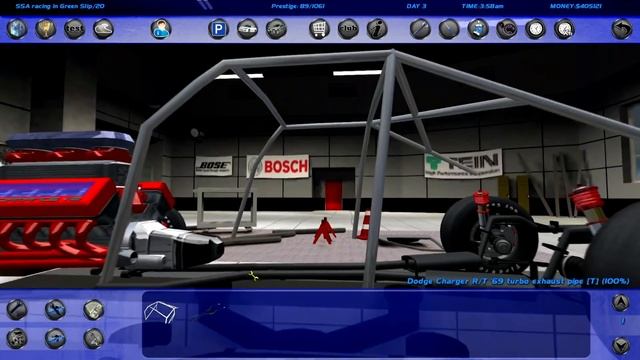This screenshot has height=360, width=640.
Task: Click the BOSCH wall banner
Action: pos(278,166)
